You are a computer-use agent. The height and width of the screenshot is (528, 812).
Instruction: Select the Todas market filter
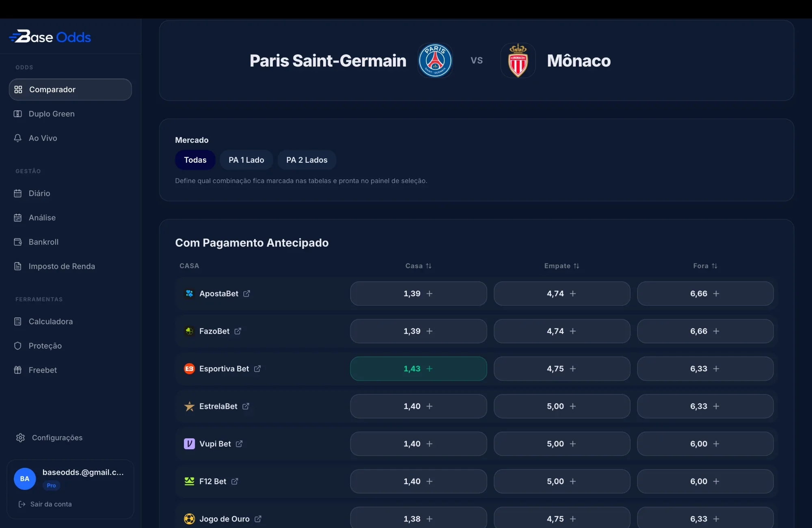pos(195,160)
